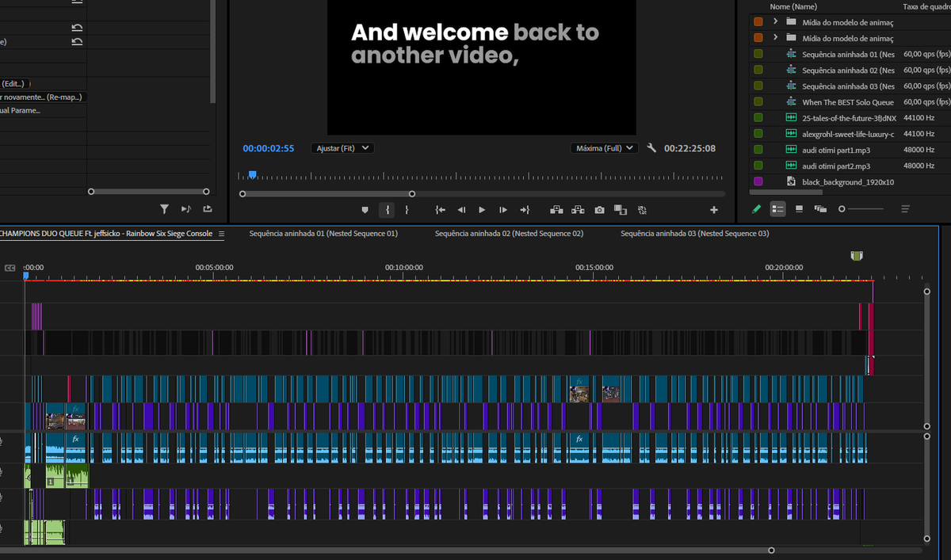The width and height of the screenshot is (951, 560).
Task: Switch Project panel to List View
Action: (778, 209)
